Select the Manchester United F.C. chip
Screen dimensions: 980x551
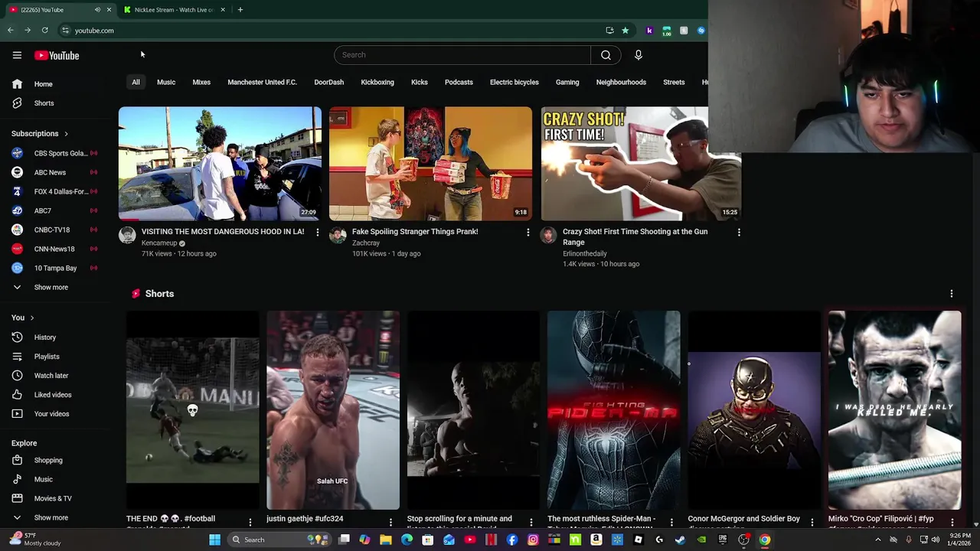point(262,82)
